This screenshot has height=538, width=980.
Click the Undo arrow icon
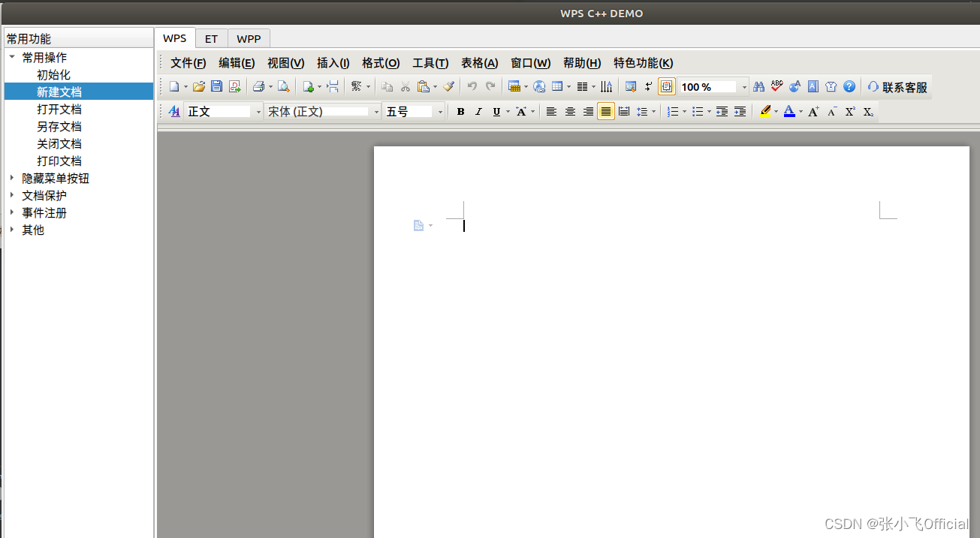tap(472, 86)
